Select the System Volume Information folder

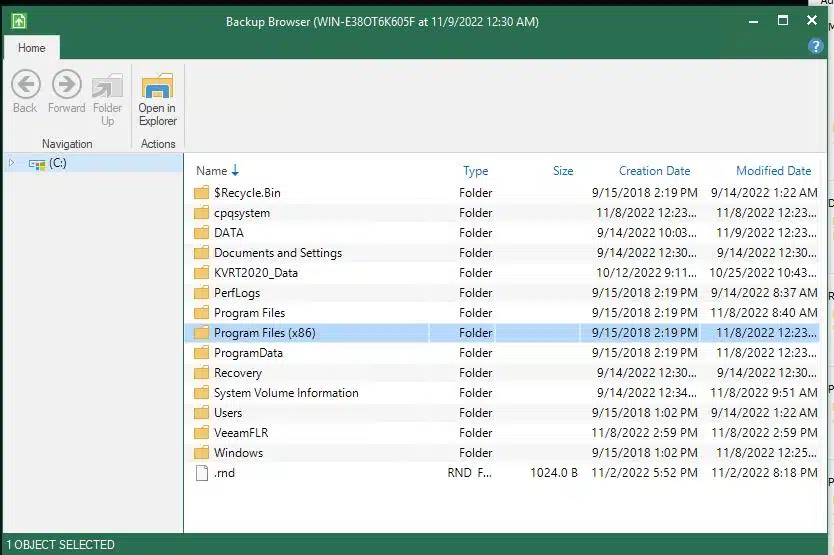click(x=286, y=393)
